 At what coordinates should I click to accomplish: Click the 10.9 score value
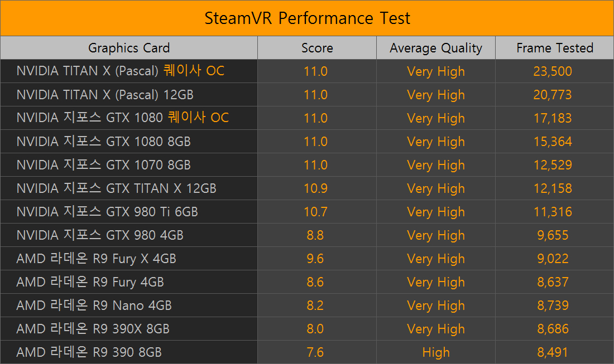315,188
